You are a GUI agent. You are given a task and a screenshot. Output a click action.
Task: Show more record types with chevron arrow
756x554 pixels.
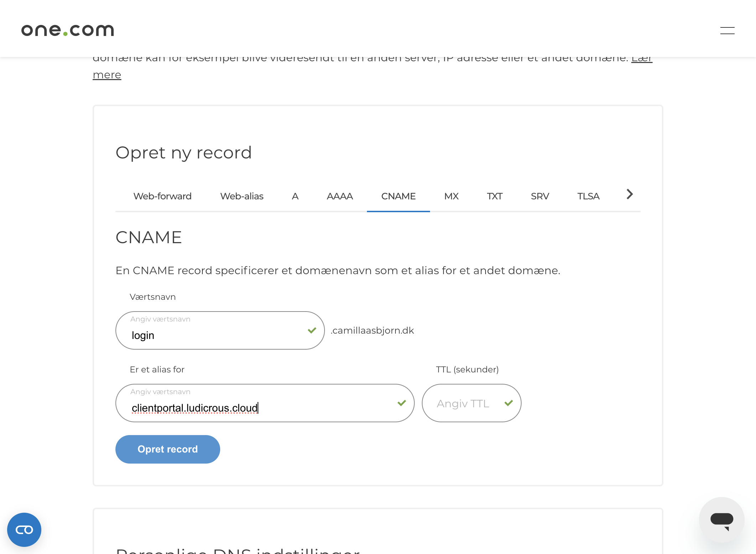point(630,194)
